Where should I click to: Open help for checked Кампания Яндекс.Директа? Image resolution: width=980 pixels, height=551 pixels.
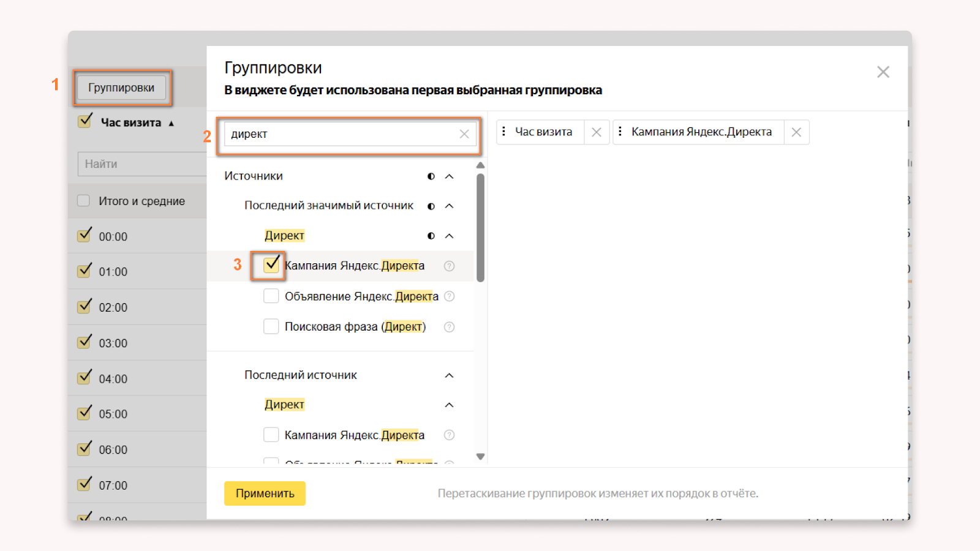[449, 266]
